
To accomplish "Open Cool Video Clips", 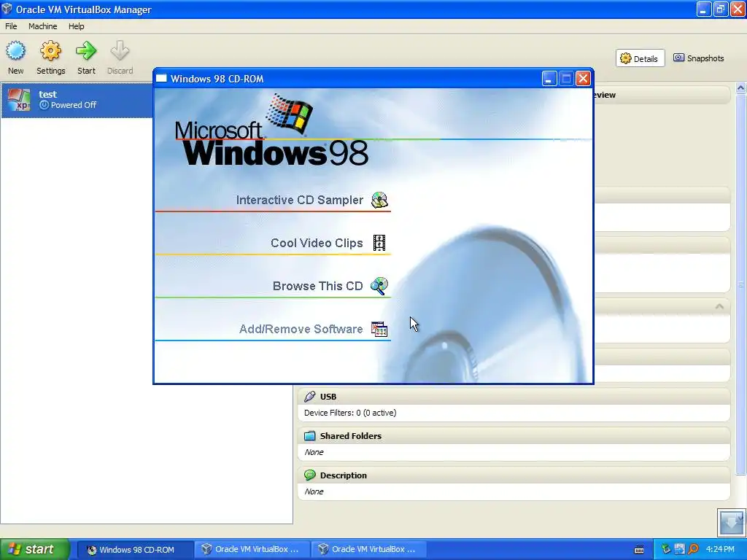I will click(317, 243).
